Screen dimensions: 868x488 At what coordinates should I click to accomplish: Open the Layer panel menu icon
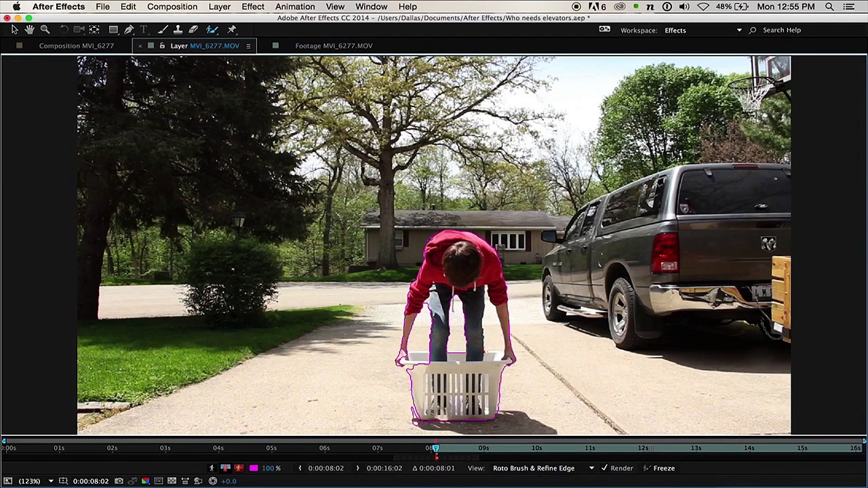tap(248, 45)
